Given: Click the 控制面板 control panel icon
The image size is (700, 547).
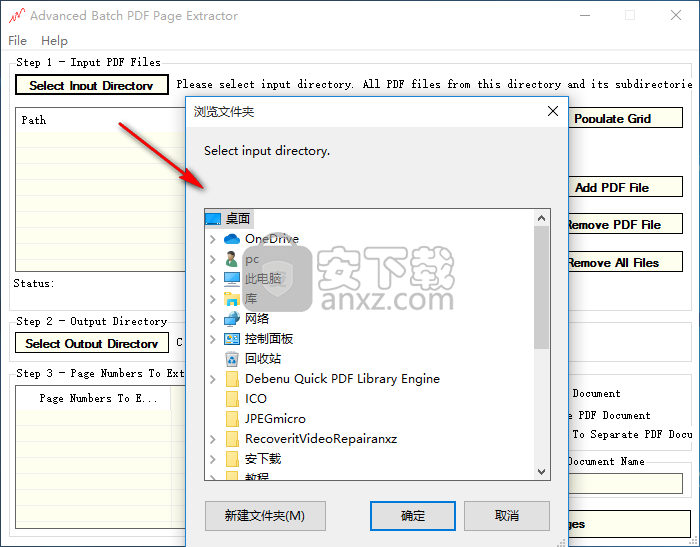Looking at the screenshot, I should click(x=232, y=339).
